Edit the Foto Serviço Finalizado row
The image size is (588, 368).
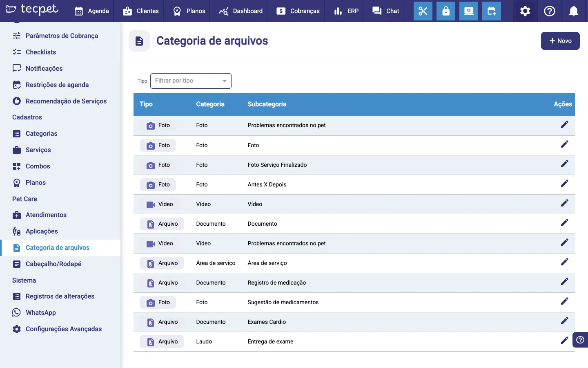(x=565, y=164)
